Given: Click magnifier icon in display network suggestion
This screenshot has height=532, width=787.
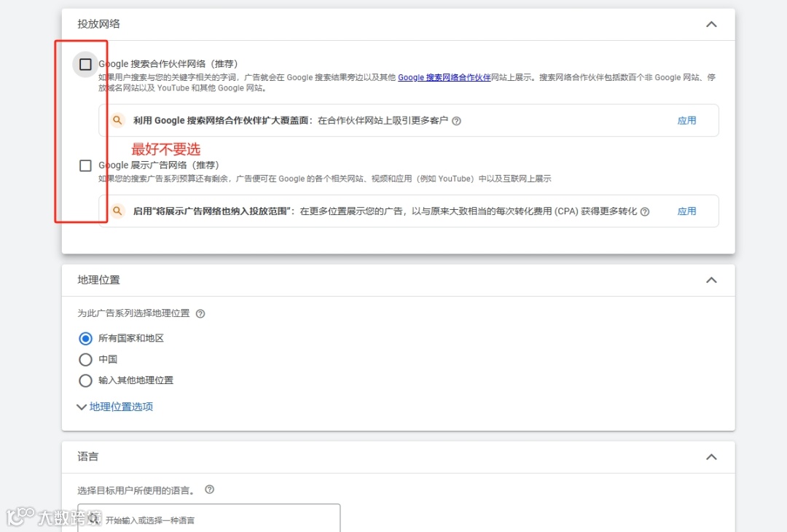Looking at the screenshot, I should point(117,211).
